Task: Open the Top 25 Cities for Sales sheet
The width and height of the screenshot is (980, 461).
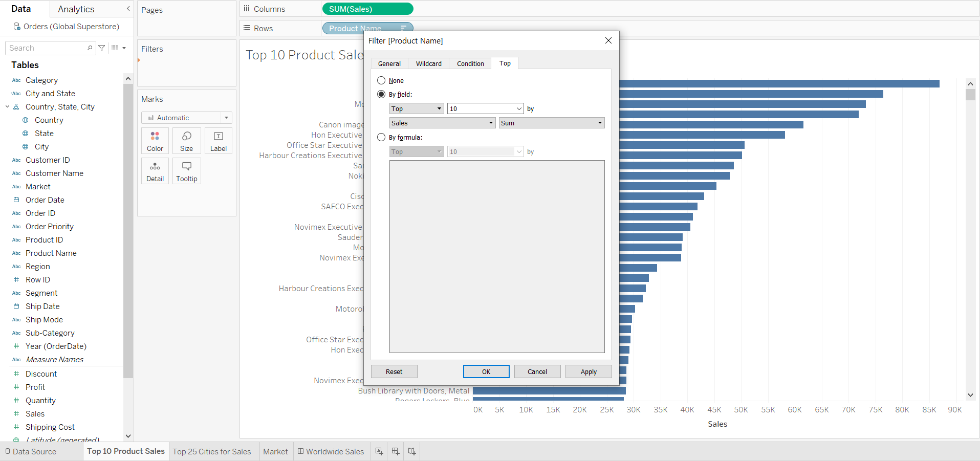Action: click(x=212, y=451)
